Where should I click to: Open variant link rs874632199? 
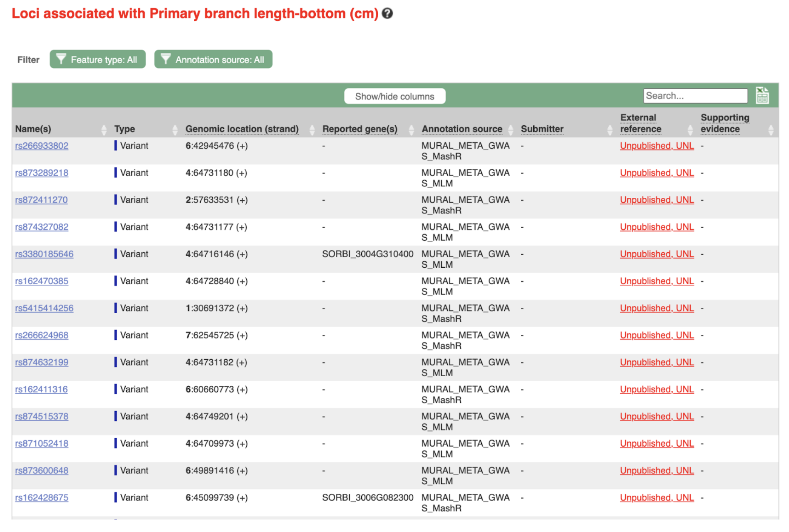click(x=42, y=362)
